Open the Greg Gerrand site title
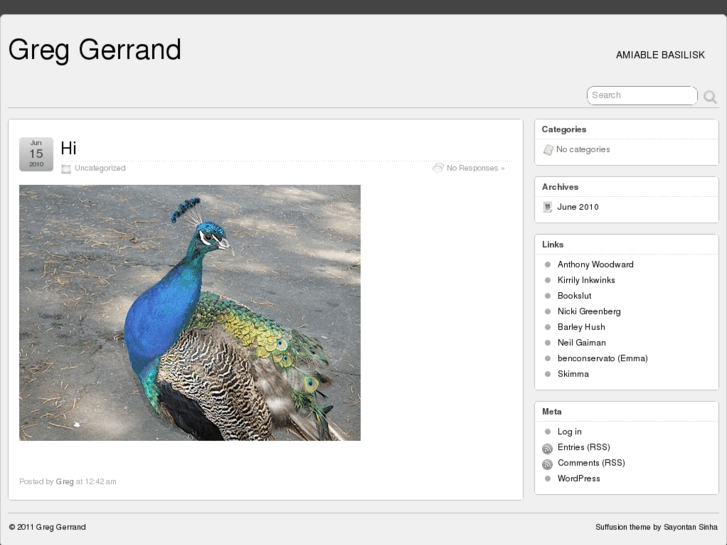Screen dimensions: 727x545 [95, 49]
